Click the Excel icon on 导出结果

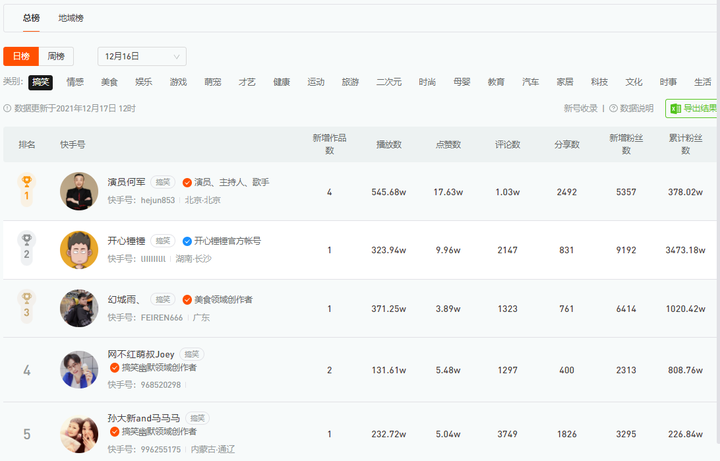[x=675, y=108]
